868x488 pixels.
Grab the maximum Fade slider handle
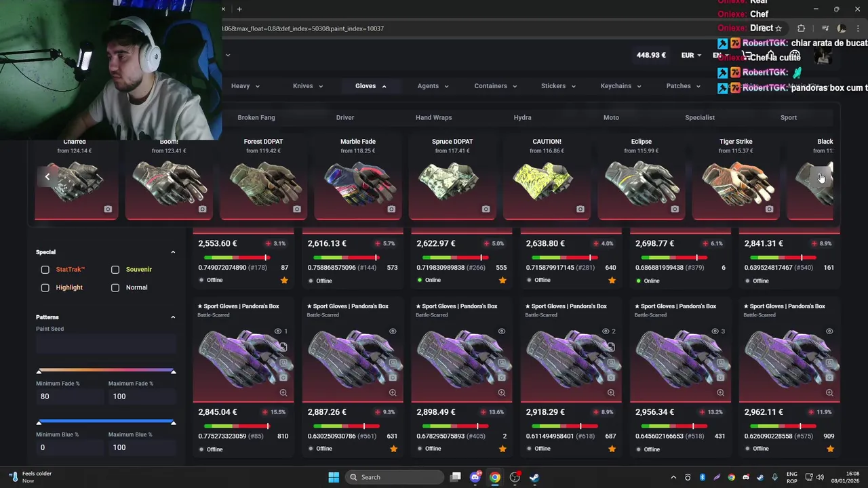pyautogui.click(x=173, y=371)
